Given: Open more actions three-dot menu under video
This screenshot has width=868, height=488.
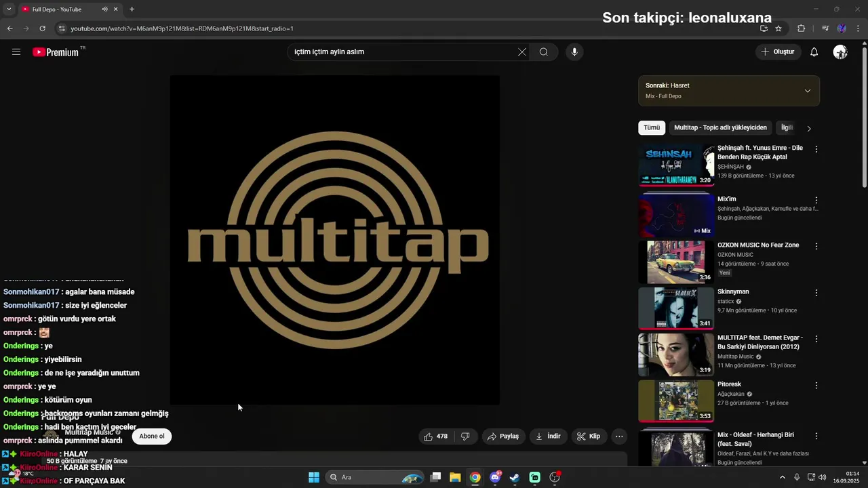Looking at the screenshot, I should pyautogui.click(x=619, y=436).
